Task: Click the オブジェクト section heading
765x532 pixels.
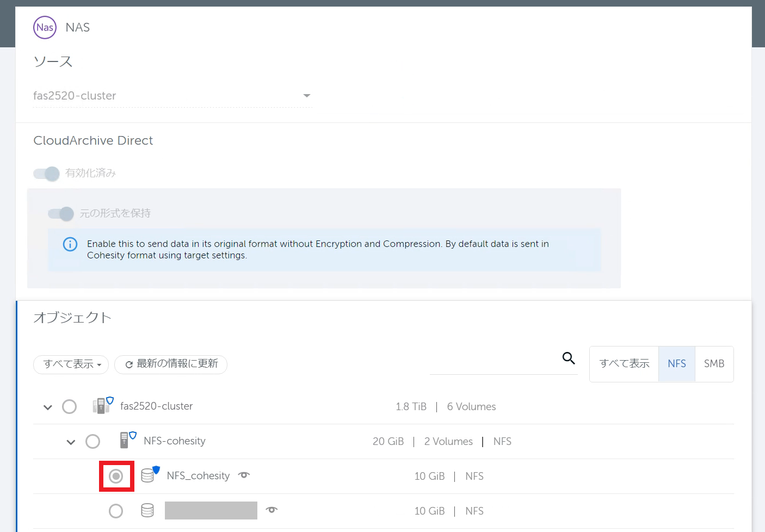Action: point(72,317)
